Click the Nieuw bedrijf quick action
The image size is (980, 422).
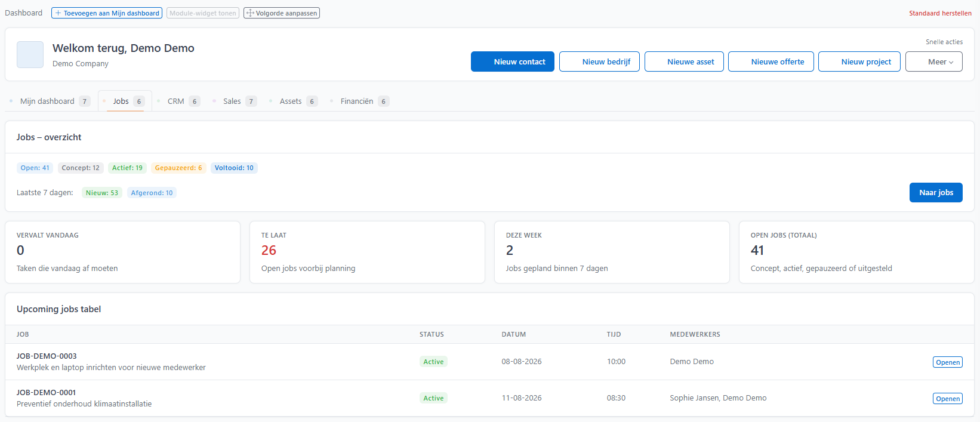pyautogui.click(x=599, y=61)
